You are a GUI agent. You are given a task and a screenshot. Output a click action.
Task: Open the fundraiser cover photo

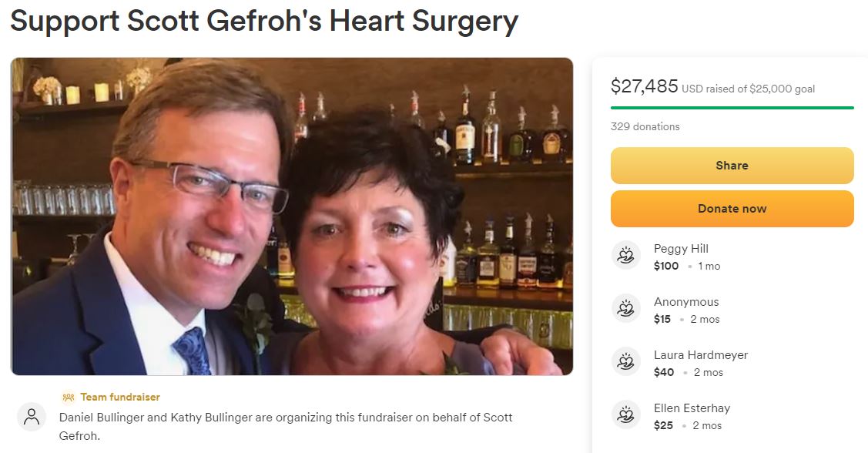292,216
